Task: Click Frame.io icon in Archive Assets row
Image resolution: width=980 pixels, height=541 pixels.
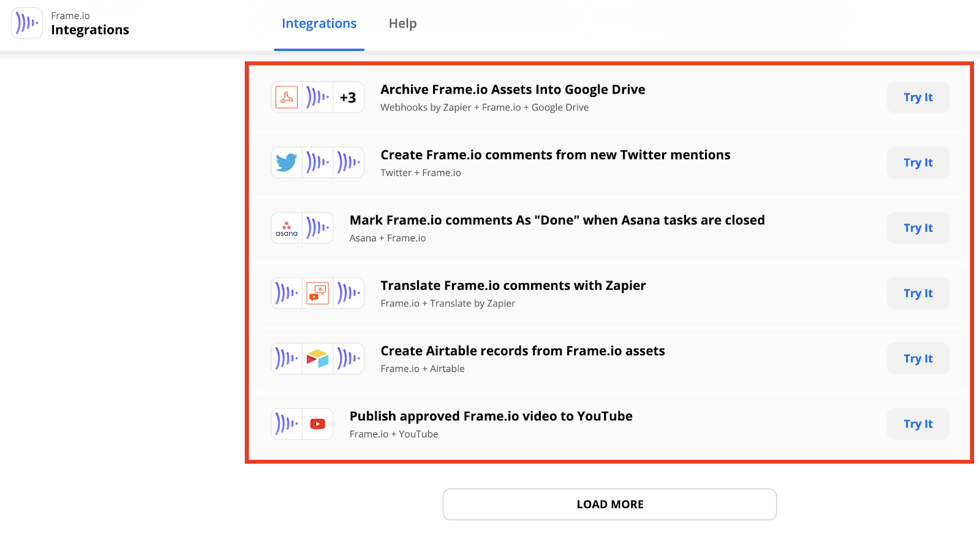Action: [317, 97]
